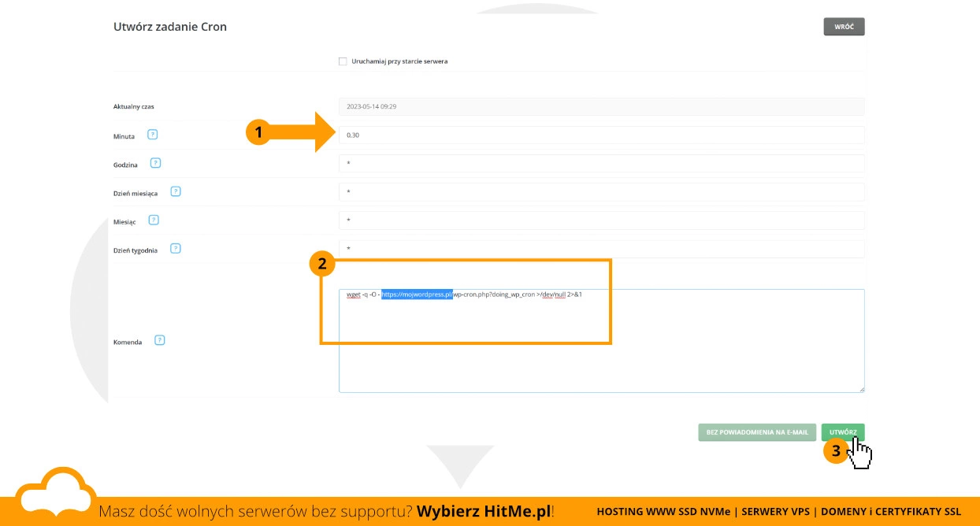Click the UTWÓRZ button

843,432
